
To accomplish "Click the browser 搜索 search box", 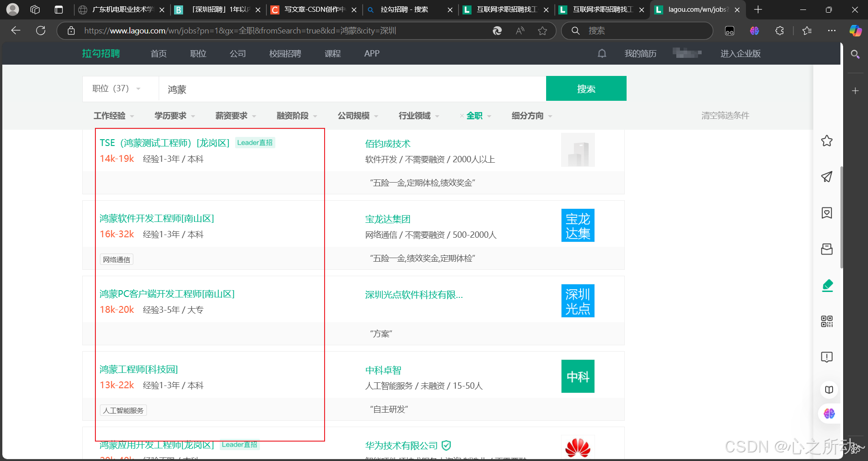I will point(637,31).
